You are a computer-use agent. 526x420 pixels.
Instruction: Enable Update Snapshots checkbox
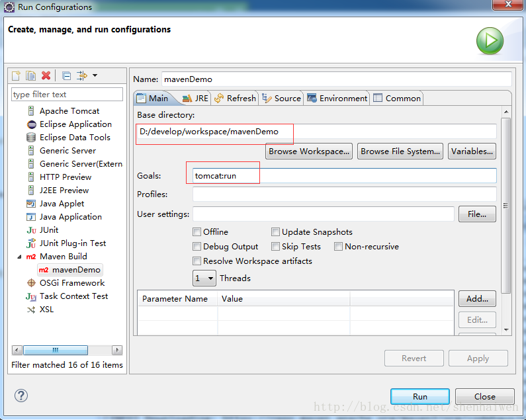(275, 231)
